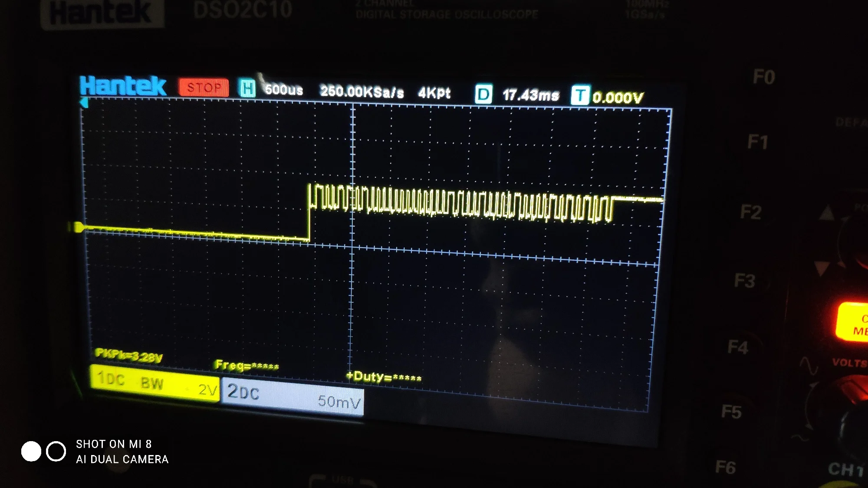This screenshot has height=488, width=868.
Task: Toggle channel 1 via 1DC BW box
Action: click(x=155, y=383)
